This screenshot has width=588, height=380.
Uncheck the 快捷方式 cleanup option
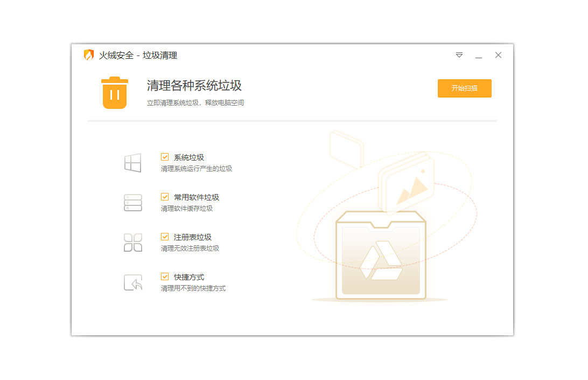coord(165,277)
